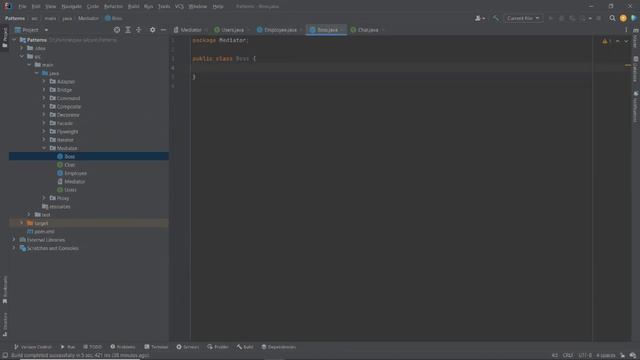Expand the Bridge package
The height and width of the screenshot is (360, 640).
click(x=44, y=90)
